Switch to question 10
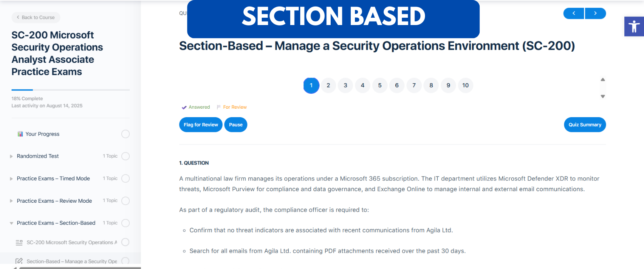 point(465,85)
